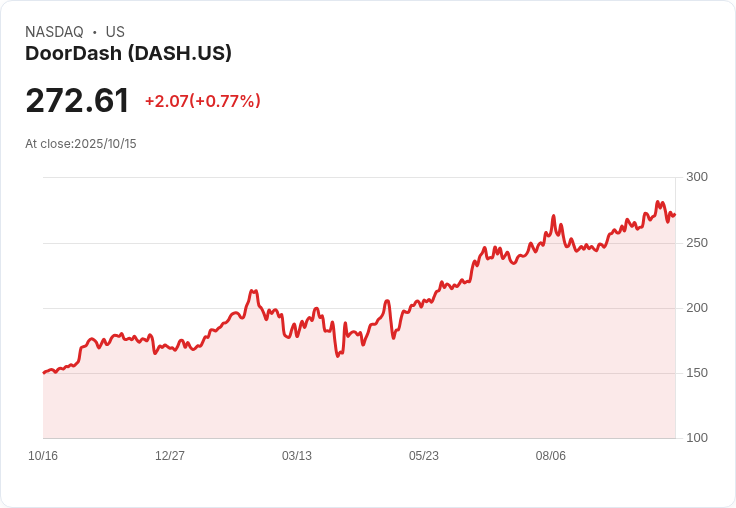Select the 100 y-axis label

coord(697,438)
